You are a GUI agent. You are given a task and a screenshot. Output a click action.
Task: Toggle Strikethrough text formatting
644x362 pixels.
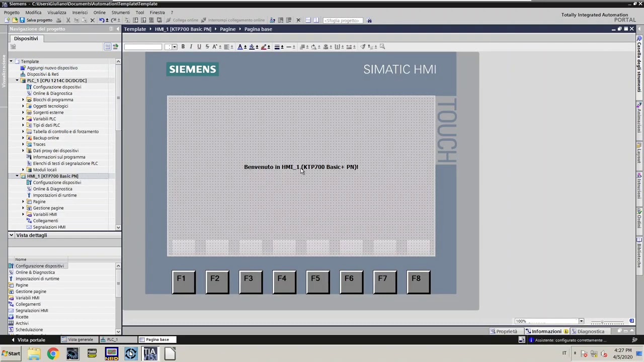[x=207, y=47]
